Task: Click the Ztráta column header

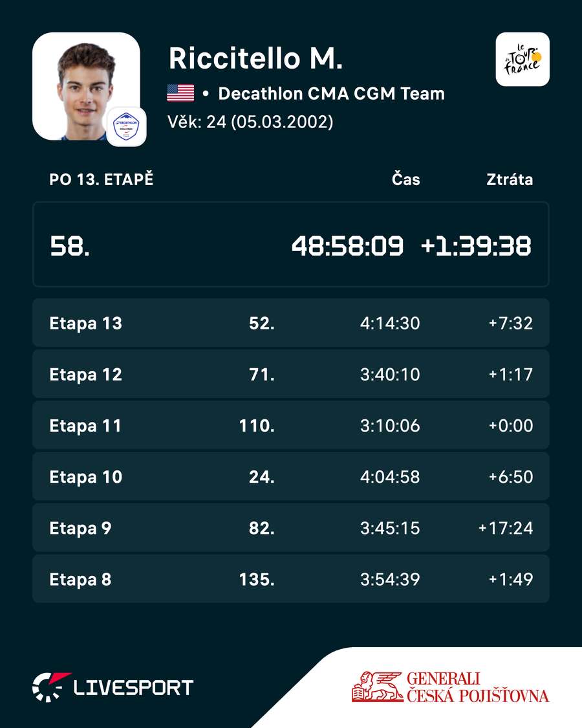Action: 510,179
